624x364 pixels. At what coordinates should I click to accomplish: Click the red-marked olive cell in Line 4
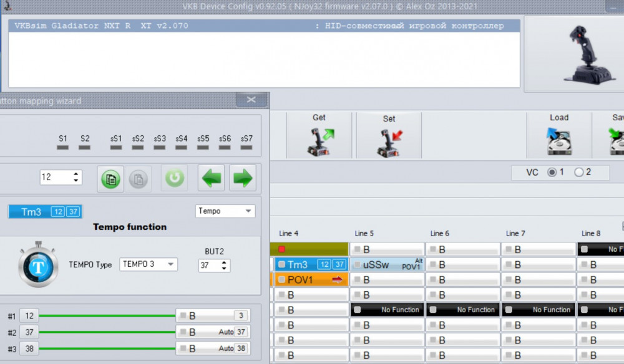click(310, 249)
